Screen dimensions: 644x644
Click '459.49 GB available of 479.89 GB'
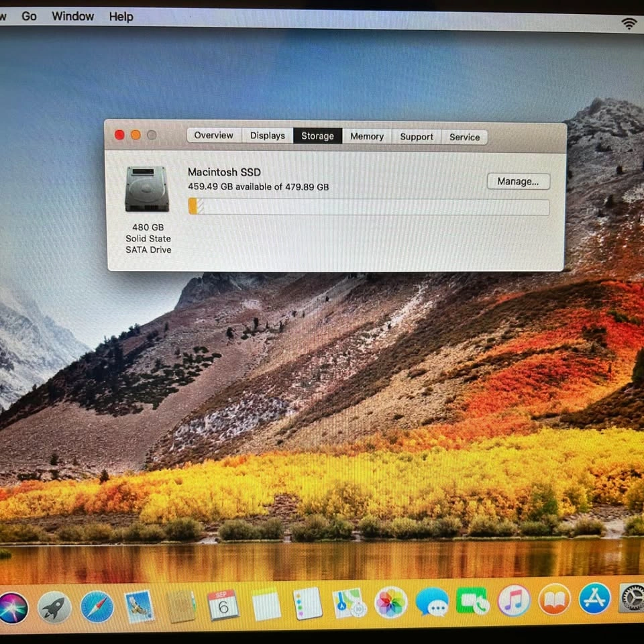tap(258, 187)
